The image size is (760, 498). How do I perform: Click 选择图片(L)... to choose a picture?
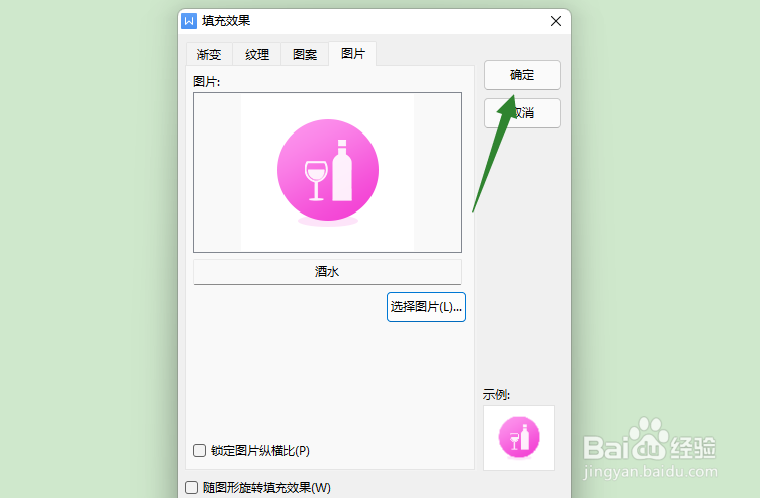point(426,307)
